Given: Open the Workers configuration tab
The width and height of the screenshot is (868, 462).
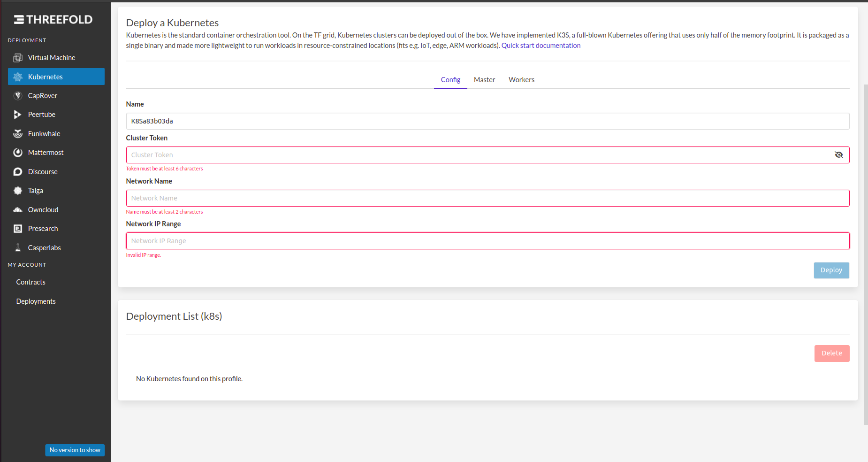Looking at the screenshot, I should (521, 79).
